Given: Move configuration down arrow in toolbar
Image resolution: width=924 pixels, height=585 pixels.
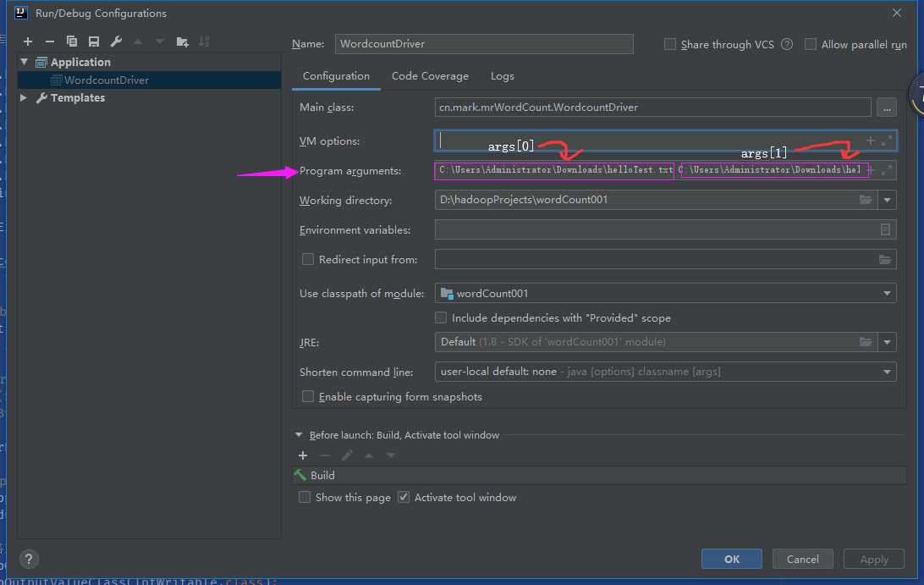Looking at the screenshot, I should pos(160,41).
